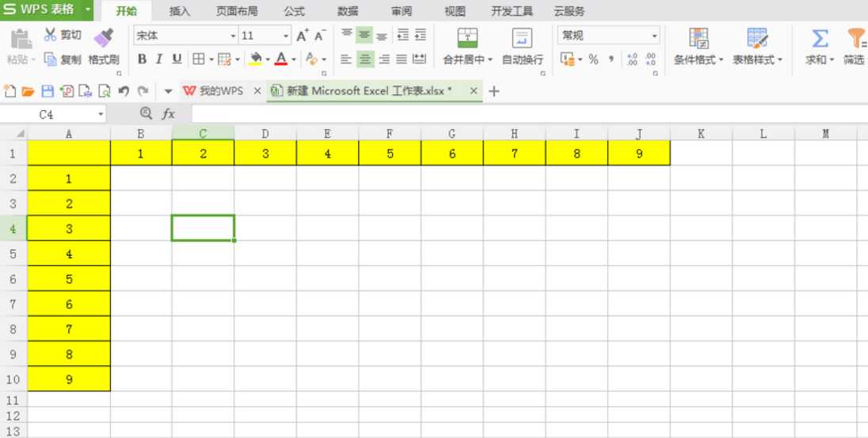Click the distributed alignment icon
Viewport: 868px width, 438px height.
(421, 59)
